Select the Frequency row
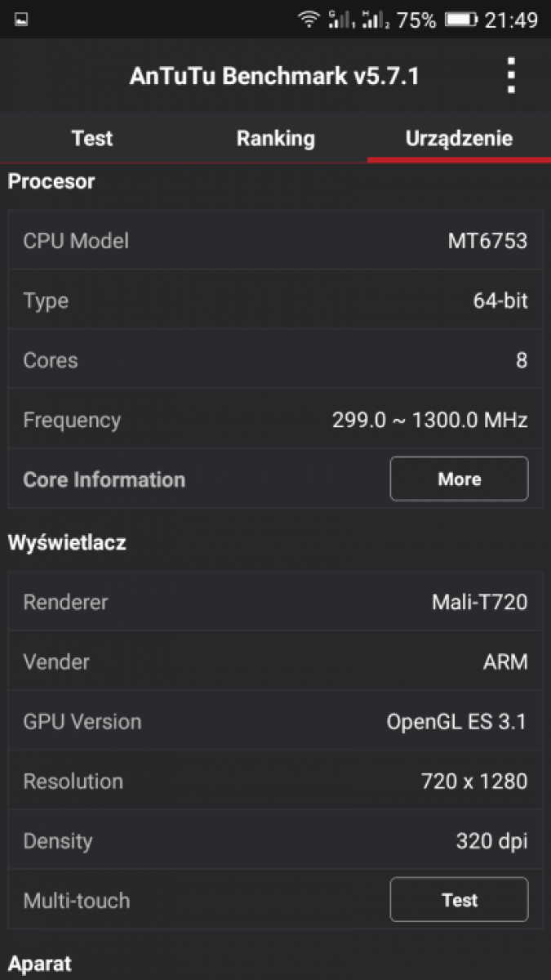This screenshot has height=980, width=551. pos(275,421)
